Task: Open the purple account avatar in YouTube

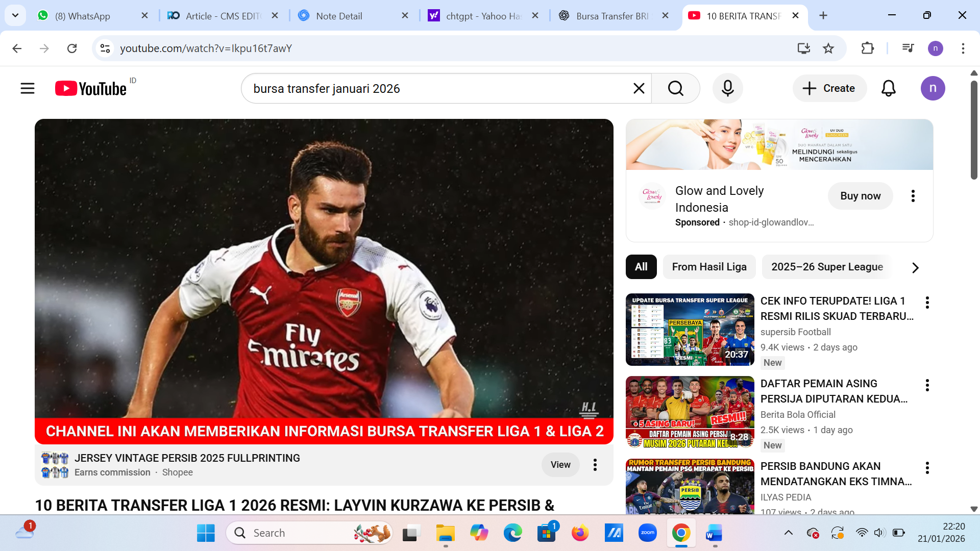Action: click(933, 88)
